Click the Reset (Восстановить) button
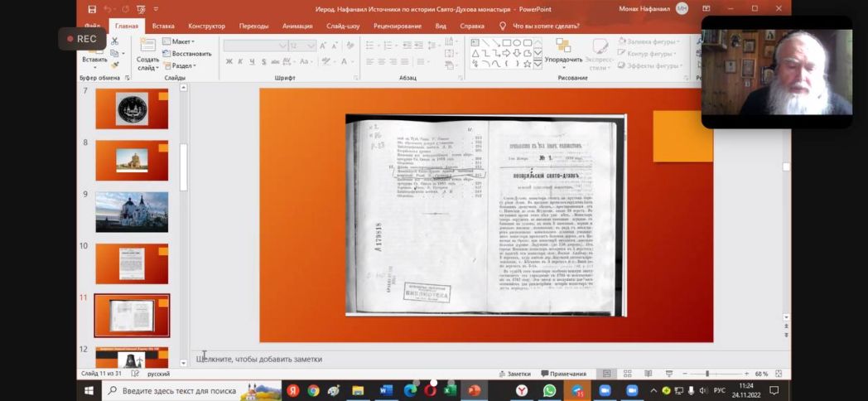This screenshot has height=401, width=868. 190,54
